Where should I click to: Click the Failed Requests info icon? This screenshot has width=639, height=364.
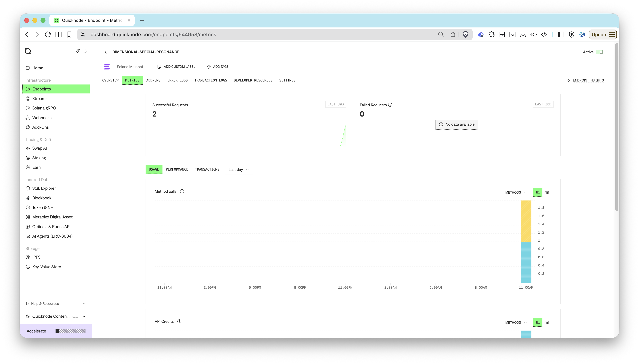click(x=390, y=105)
